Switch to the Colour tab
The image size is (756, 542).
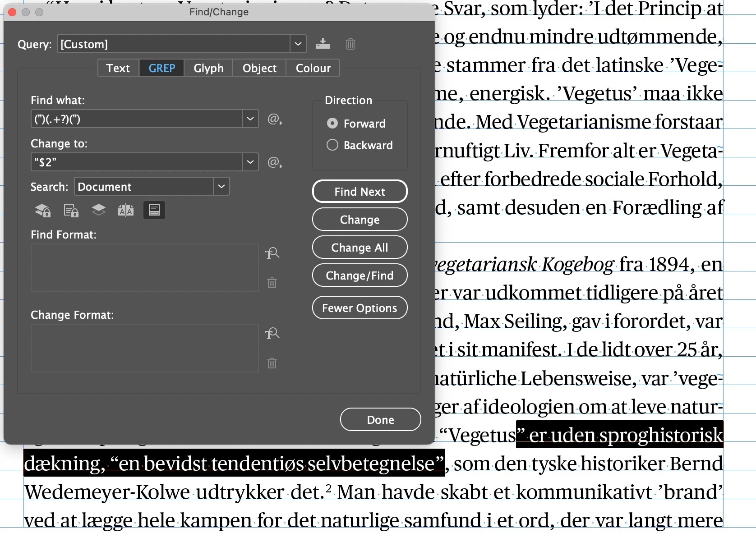313,68
